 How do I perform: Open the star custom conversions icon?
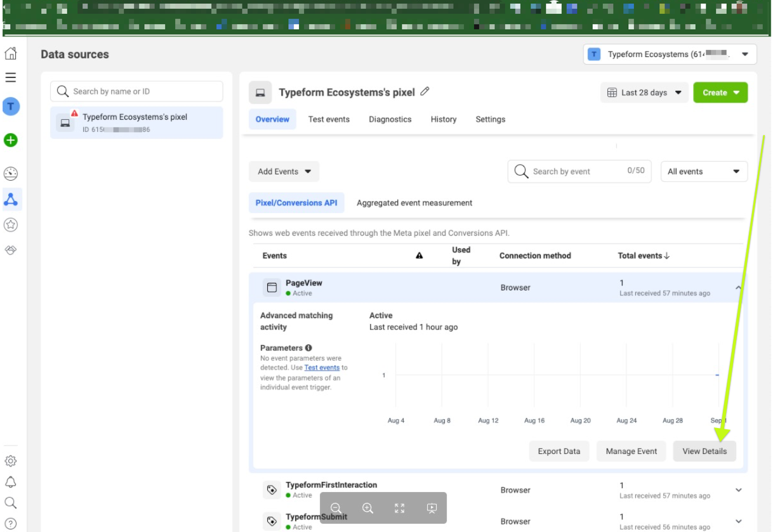[x=11, y=224]
